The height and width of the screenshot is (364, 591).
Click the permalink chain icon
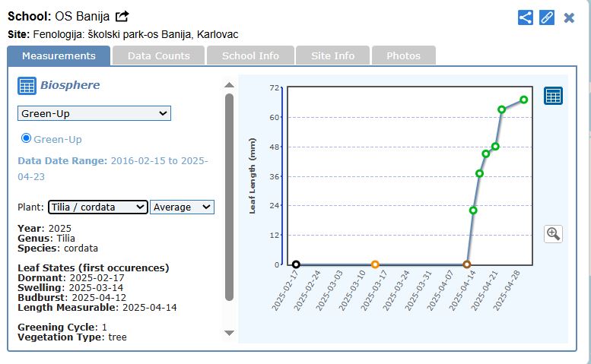(x=547, y=17)
